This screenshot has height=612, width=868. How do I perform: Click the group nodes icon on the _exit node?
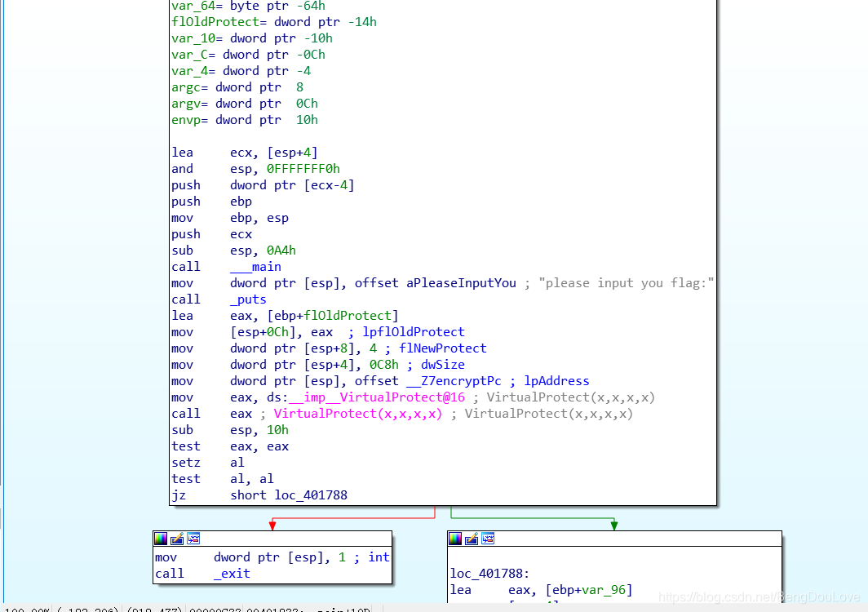(194, 539)
